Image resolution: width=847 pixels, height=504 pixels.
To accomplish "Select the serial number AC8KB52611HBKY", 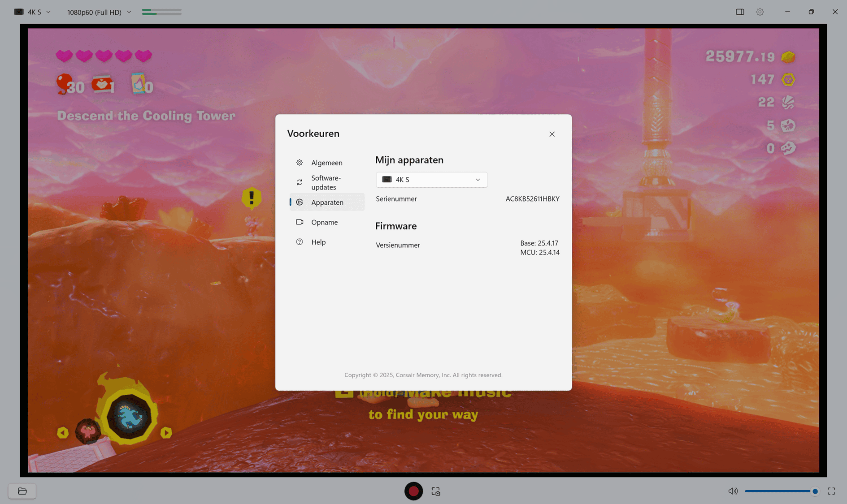I will pyautogui.click(x=532, y=199).
